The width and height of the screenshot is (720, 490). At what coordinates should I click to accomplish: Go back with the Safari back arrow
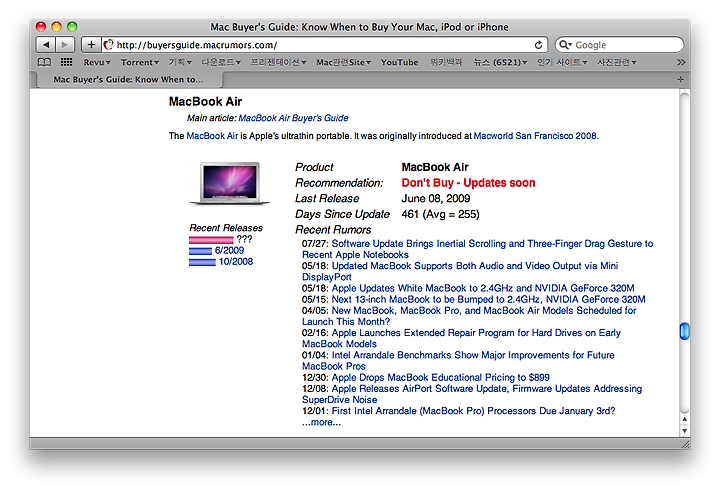pos(46,45)
